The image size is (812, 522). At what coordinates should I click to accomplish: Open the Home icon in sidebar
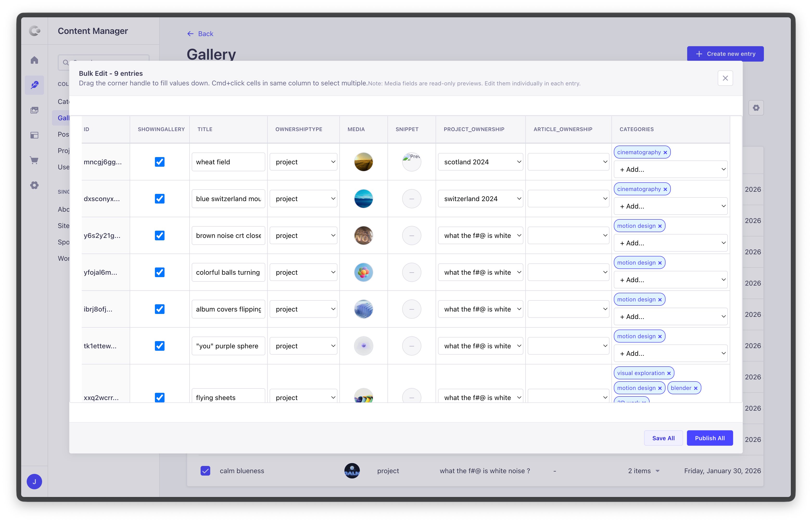(x=34, y=60)
